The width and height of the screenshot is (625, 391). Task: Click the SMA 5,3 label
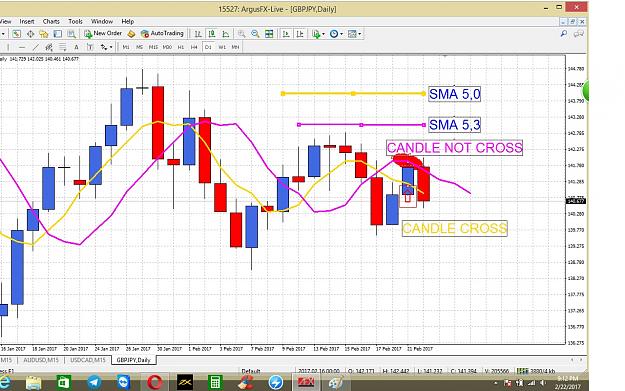454,125
